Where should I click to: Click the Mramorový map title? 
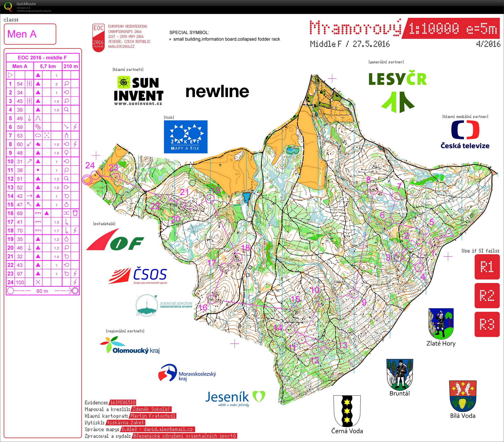pos(355,28)
